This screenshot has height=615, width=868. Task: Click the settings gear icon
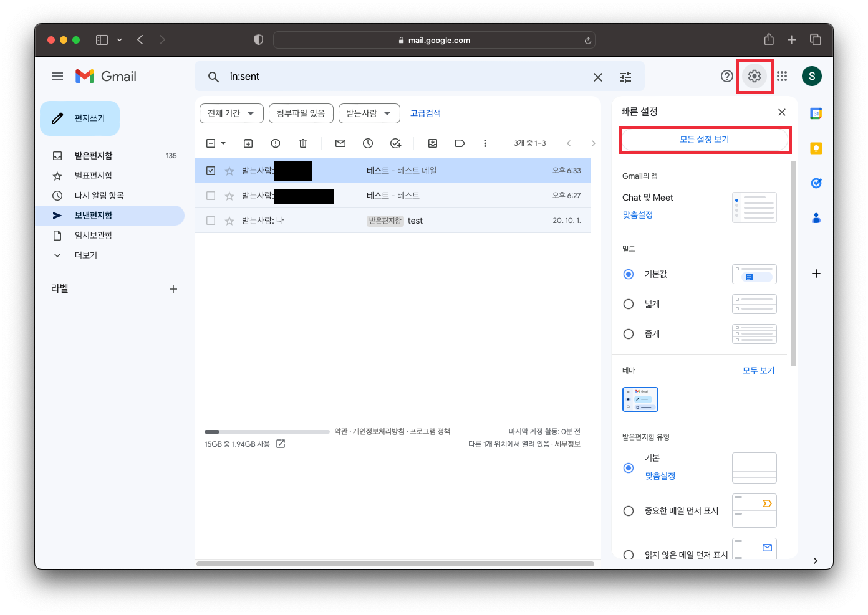tap(755, 76)
